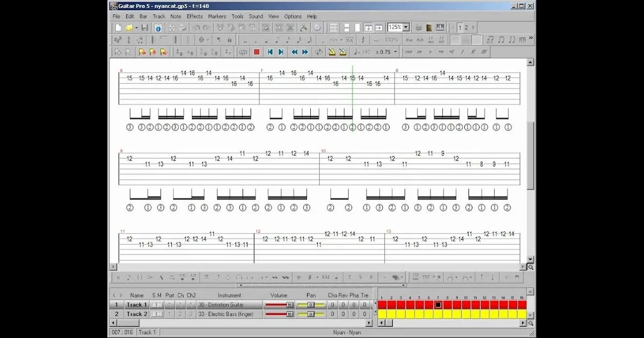The width and height of the screenshot is (644, 338).
Task: Click the print icon
Action: [x=183, y=27]
